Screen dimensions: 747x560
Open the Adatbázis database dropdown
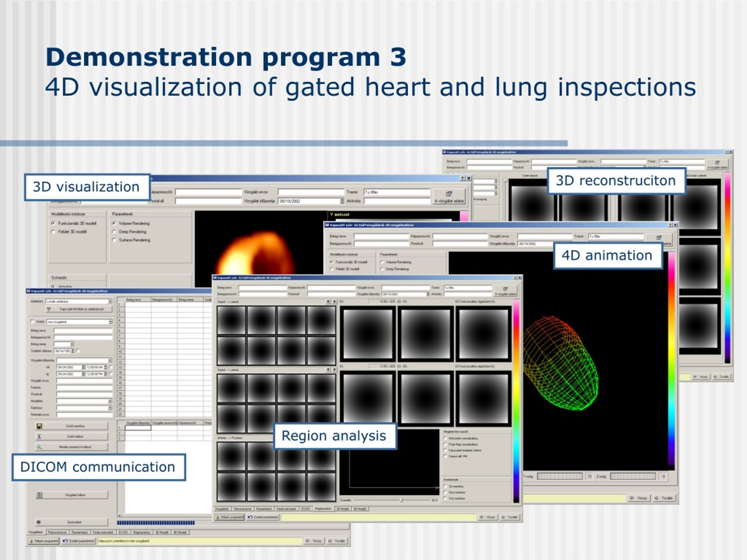[110, 301]
